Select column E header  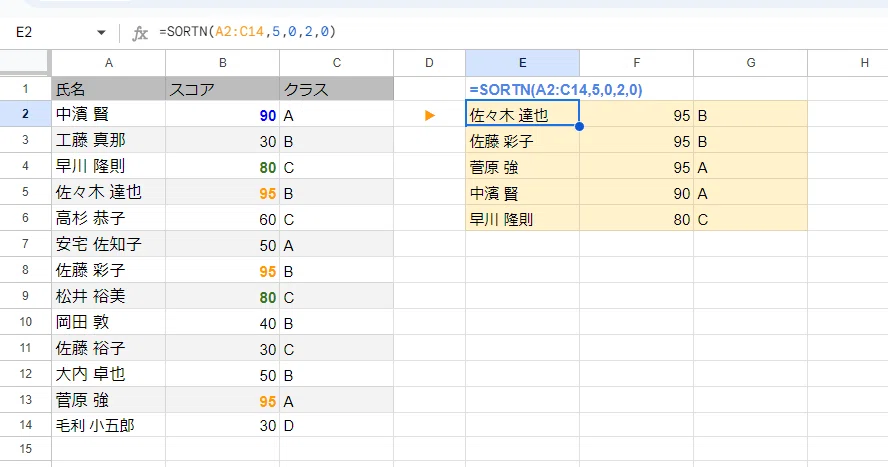pyautogui.click(x=523, y=63)
